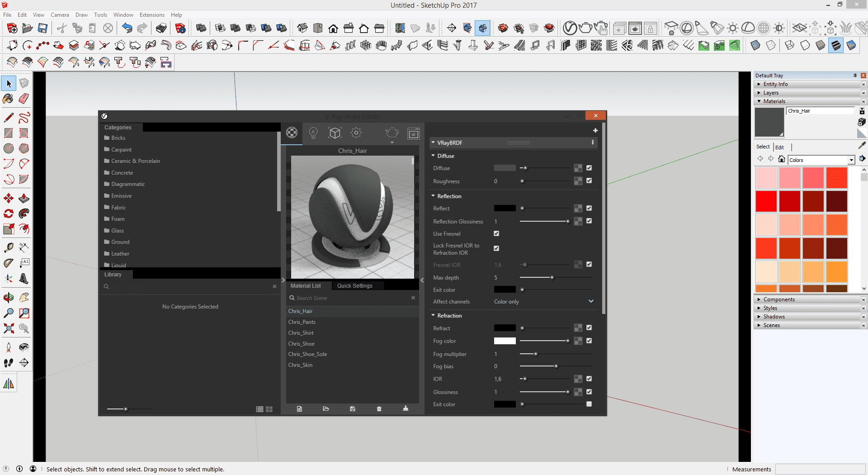Screen dimensions: 868x475
Task: Switch to the Material List tab
Action: [306, 286]
